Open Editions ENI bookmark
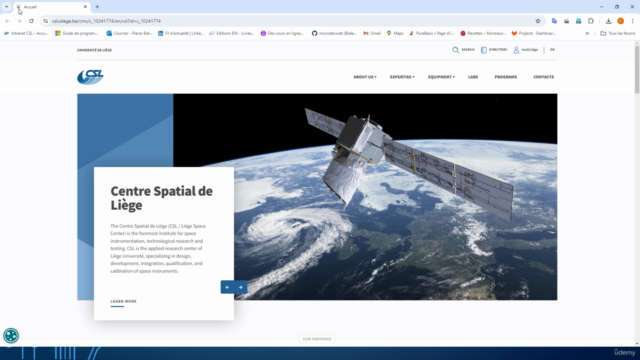 (x=231, y=33)
